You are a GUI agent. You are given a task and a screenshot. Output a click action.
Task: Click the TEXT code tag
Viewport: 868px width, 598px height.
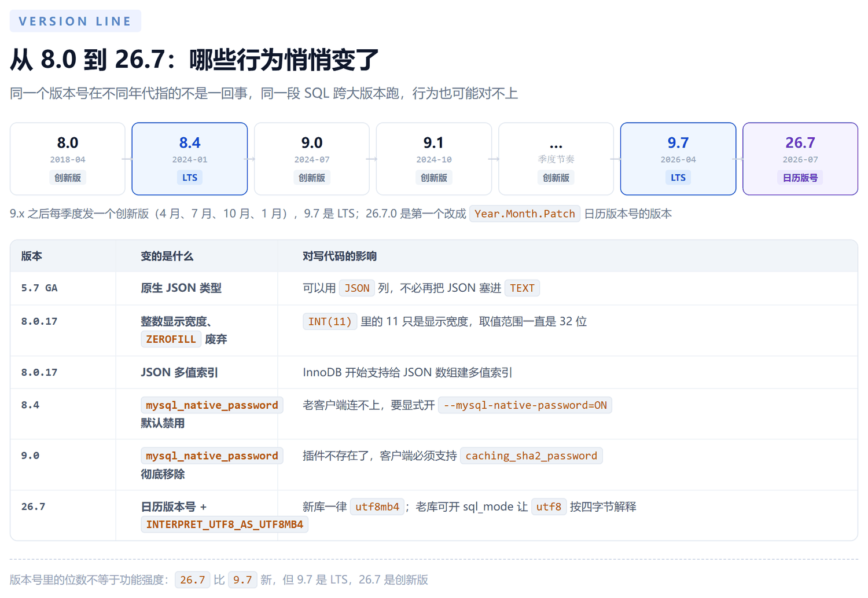[x=522, y=288]
